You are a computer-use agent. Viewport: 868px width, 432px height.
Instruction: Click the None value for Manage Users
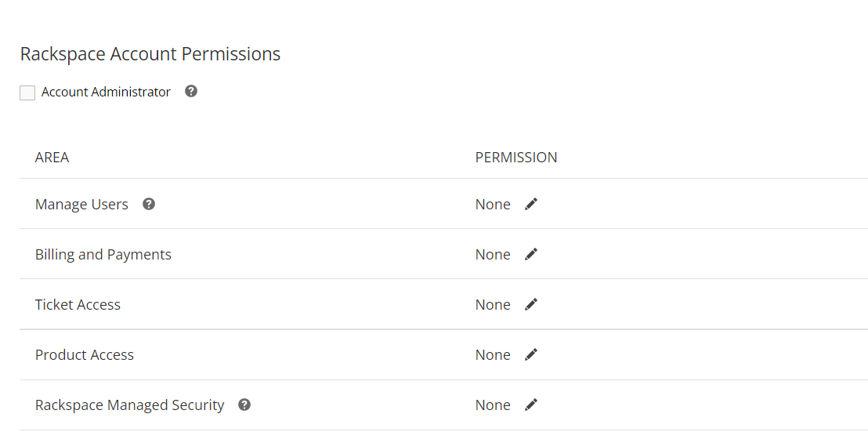pos(493,204)
